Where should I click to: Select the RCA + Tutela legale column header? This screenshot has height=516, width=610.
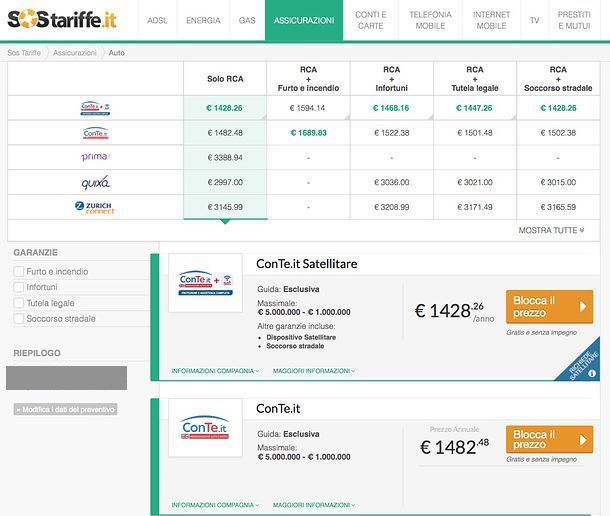(475, 79)
